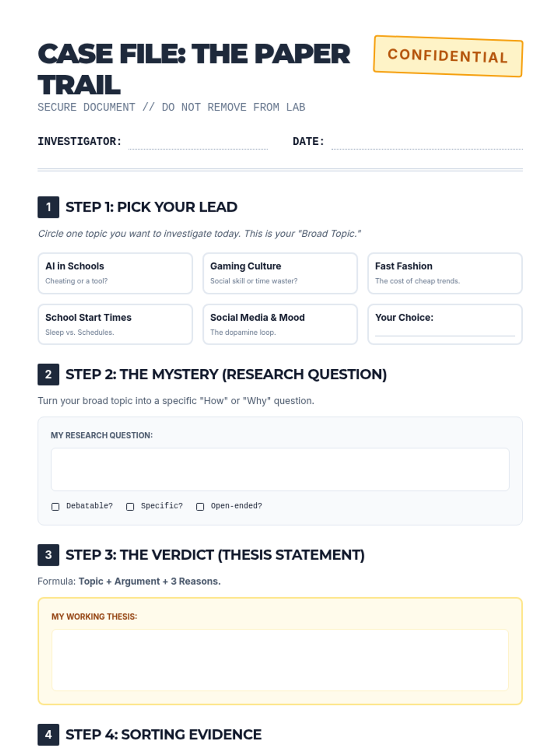This screenshot has height=747, width=560.
Task: Check the Specific? box
Action: pos(130,507)
